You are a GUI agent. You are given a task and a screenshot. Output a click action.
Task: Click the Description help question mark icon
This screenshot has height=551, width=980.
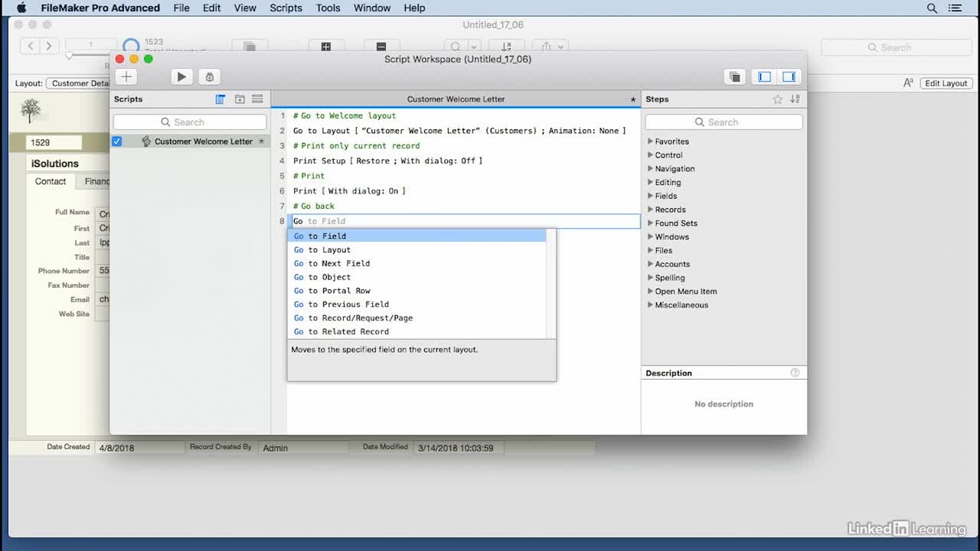pos(795,373)
